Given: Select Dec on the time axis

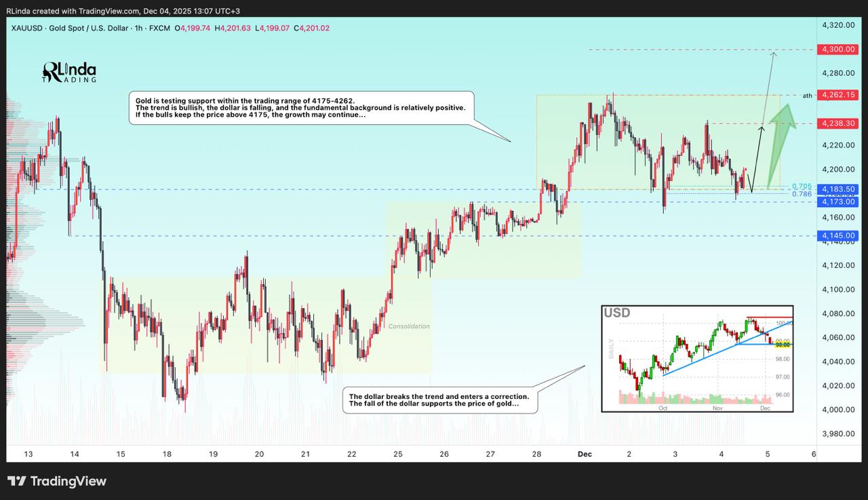Looking at the screenshot, I should tap(585, 454).
